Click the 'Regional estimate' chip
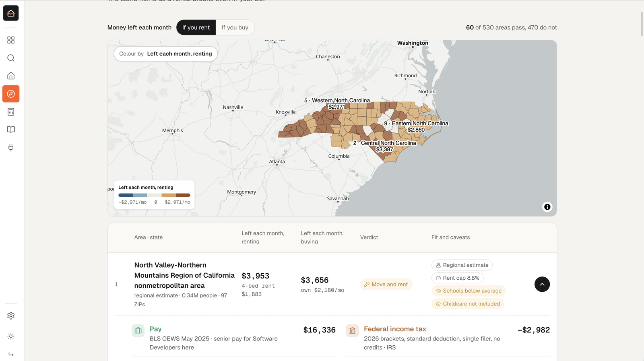Image resolution: width=644 pixels, height=361 pixels. pyautogui.click(x=462, y=265)
